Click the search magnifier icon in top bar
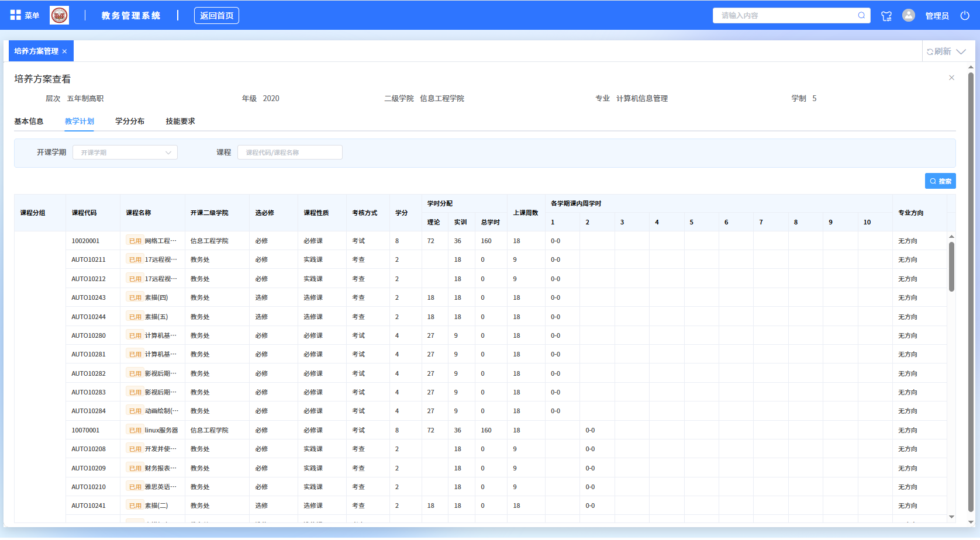Image resolution: width=980 pixels, height=540 pixels. pos(861,15)
